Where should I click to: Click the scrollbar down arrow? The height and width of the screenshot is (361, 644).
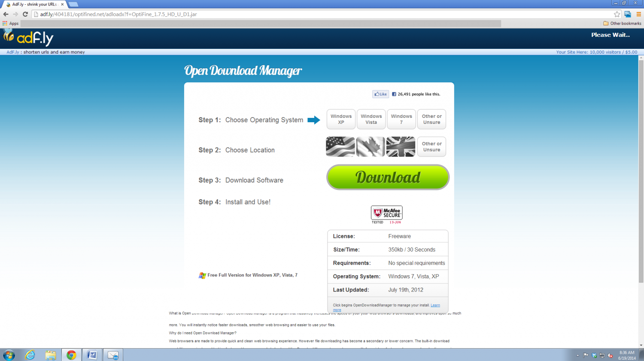[641, 345]
